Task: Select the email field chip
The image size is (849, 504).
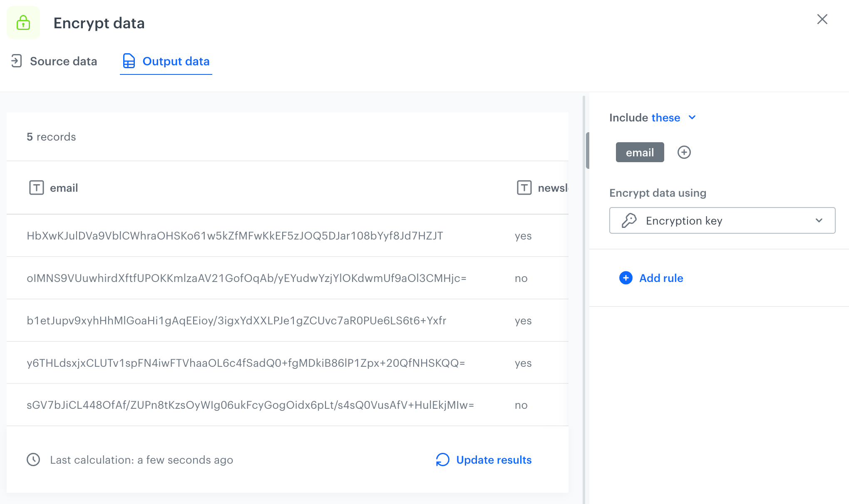Action: click(x=639, y=152)
